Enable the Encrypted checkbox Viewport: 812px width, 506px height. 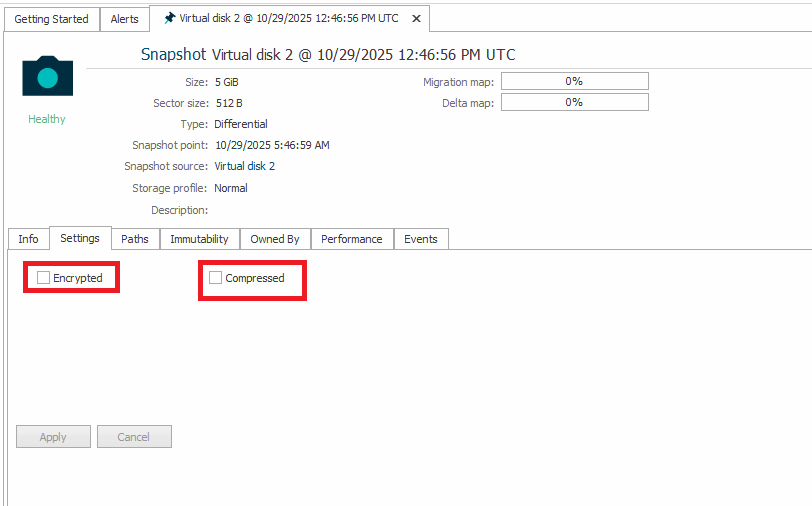(x=44, y=278)
